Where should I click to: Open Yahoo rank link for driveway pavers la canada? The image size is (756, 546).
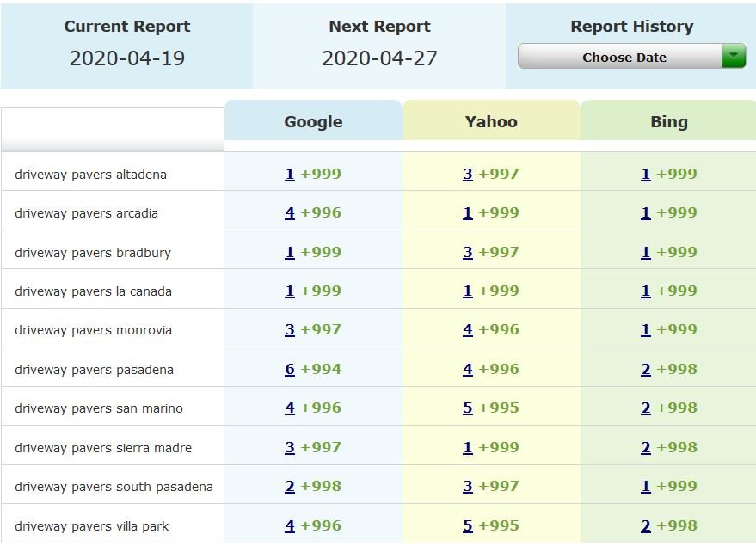pyautogui.click(x=468, y=291)
